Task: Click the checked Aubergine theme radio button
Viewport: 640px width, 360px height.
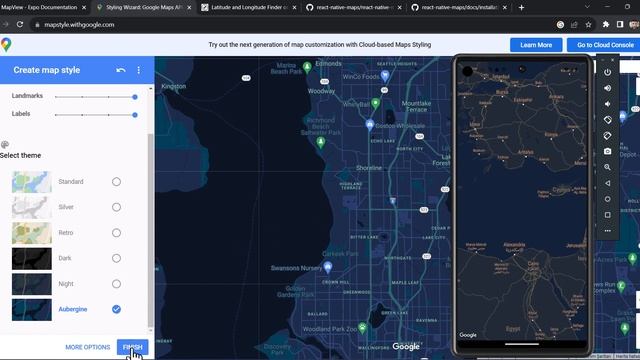Action: [116, 309]
